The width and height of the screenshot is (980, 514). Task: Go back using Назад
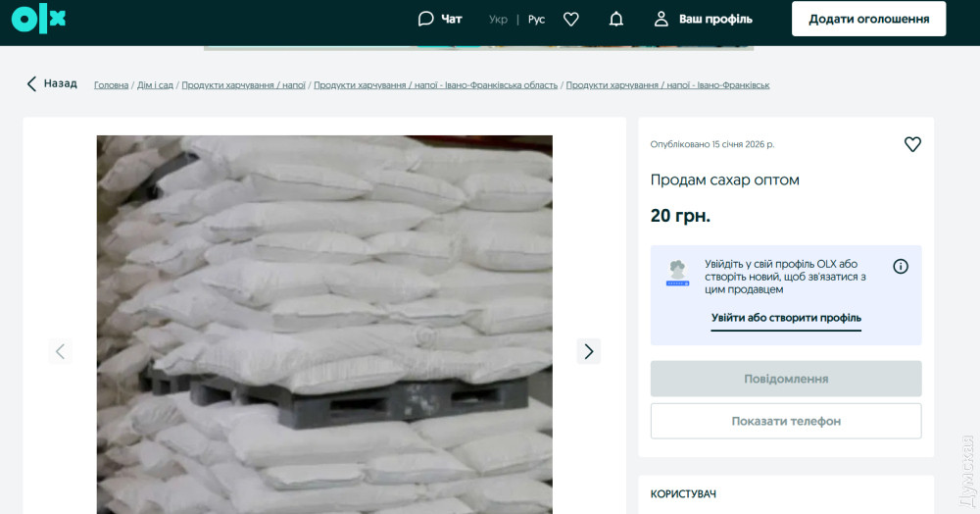52,84
